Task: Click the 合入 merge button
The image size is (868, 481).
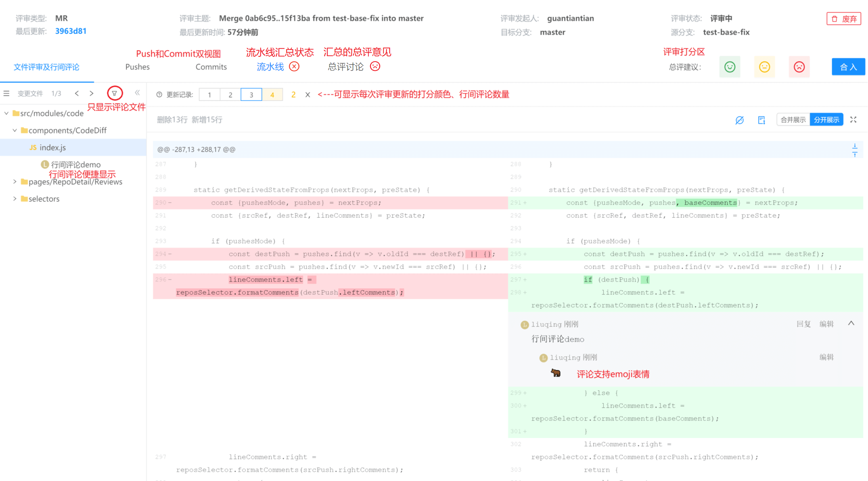Action: tap(848, 67)
